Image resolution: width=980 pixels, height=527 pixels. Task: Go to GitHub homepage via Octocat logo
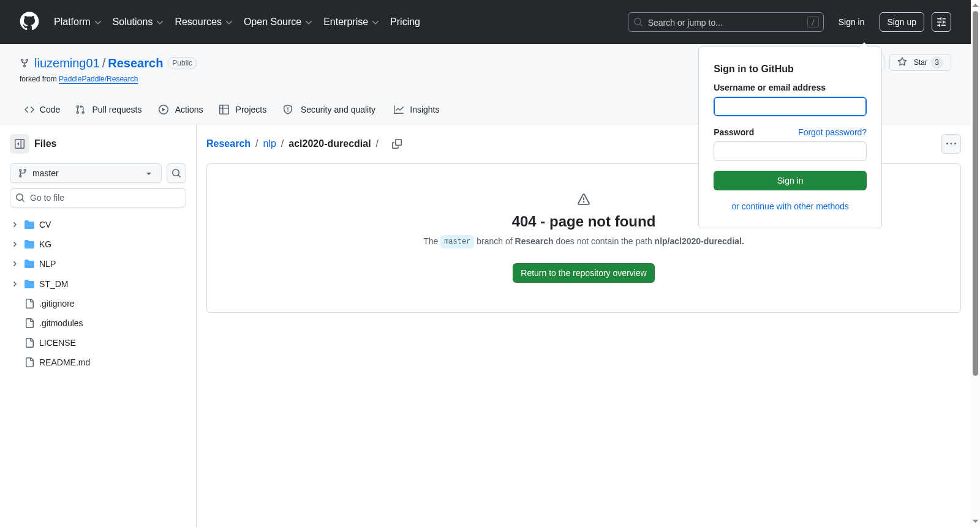(x=29, y=21)
